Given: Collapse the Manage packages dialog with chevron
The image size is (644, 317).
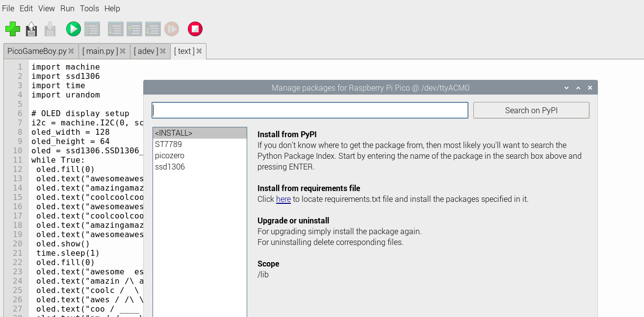Looking at the screenshot, I should tap(567, 88).
